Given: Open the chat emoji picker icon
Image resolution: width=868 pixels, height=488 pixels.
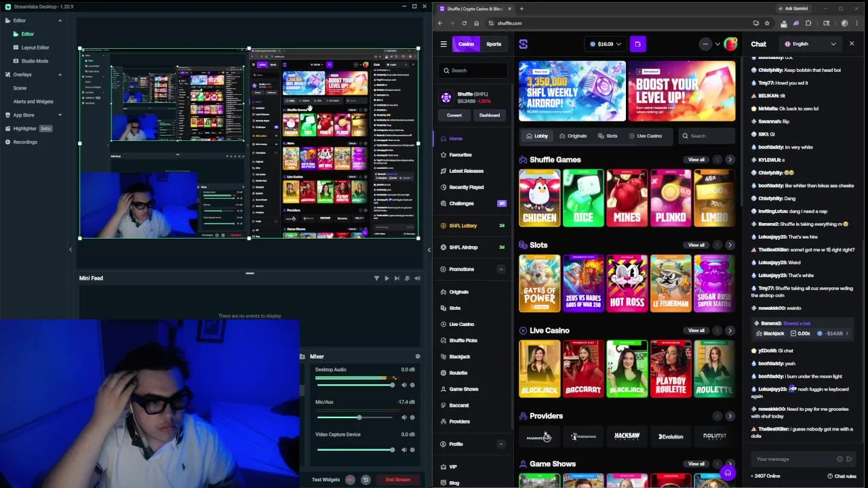Looking at the screenshot, I should 840,460.
